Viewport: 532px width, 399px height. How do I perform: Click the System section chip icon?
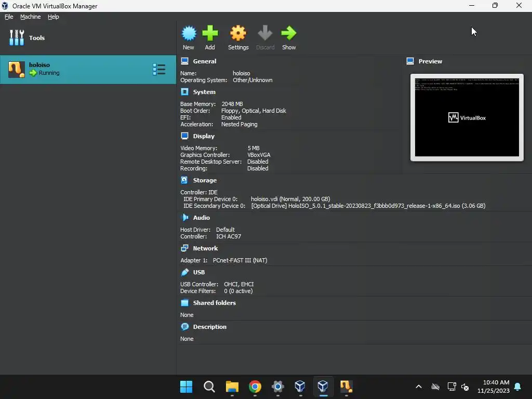pyautogui.click(x=184, y=91)
